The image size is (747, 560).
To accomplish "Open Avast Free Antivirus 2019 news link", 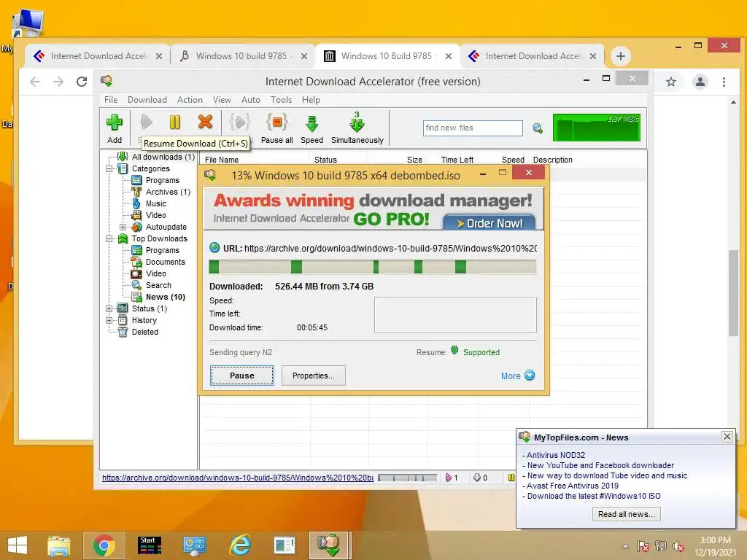I will pyautogui.click(x=572, y=486).
